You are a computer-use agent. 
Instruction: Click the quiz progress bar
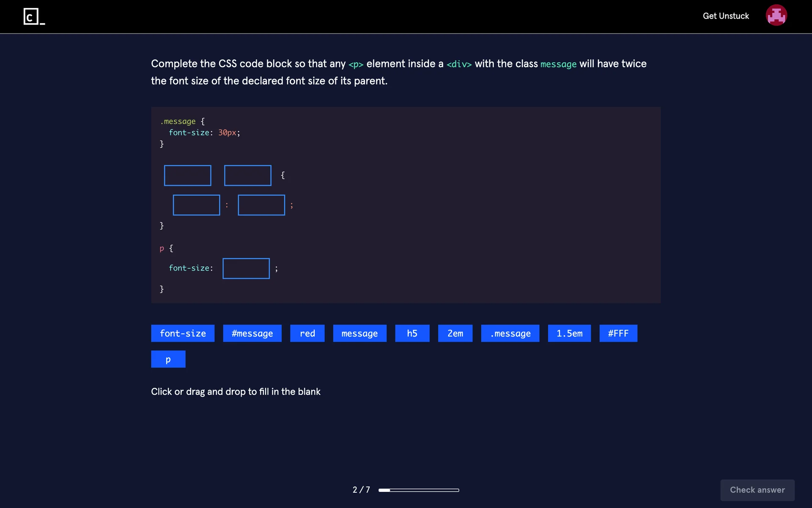(418, 490)
